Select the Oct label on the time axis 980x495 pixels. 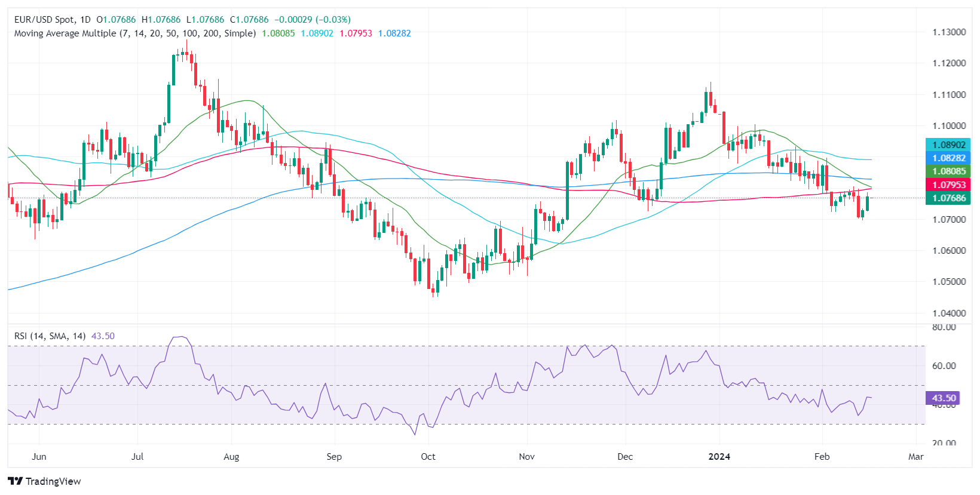428,457
